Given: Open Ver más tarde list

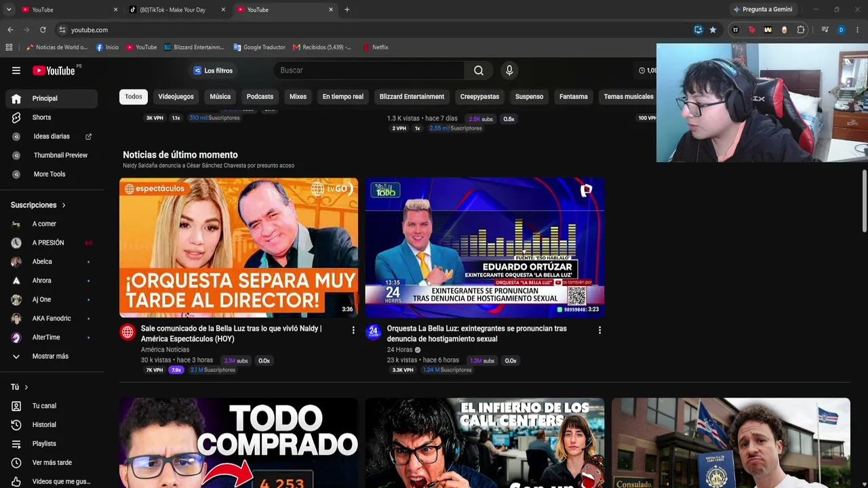Looking at the screenshot, I should click(x=52, y=463).
